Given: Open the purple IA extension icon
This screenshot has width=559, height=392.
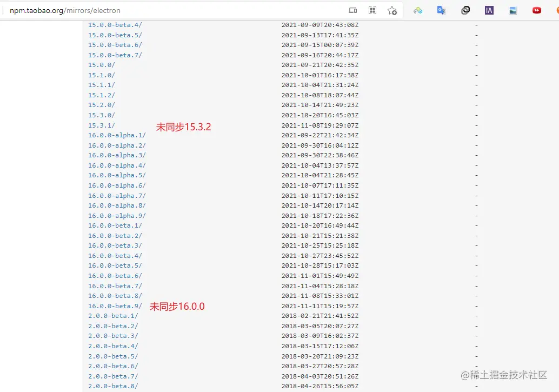Looking at the screenshot, I should 489,10.
